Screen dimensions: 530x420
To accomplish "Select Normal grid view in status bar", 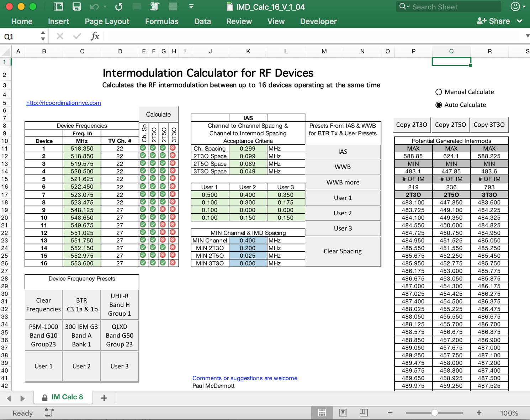I will 322,413.
